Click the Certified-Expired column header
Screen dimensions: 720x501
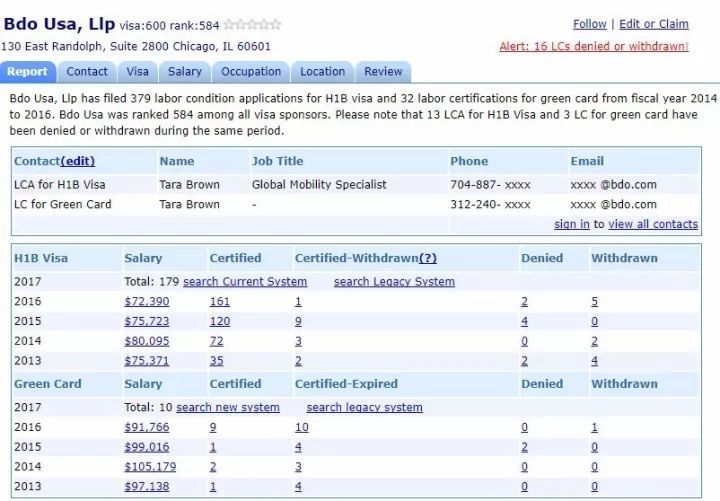pyautogui.click(x=346, y=384)
